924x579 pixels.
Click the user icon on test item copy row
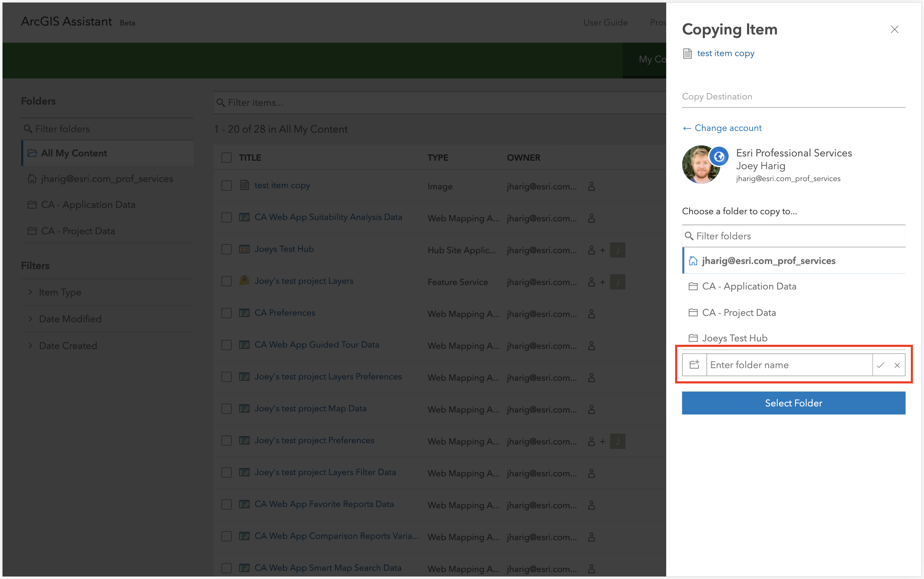click(591, 186)
